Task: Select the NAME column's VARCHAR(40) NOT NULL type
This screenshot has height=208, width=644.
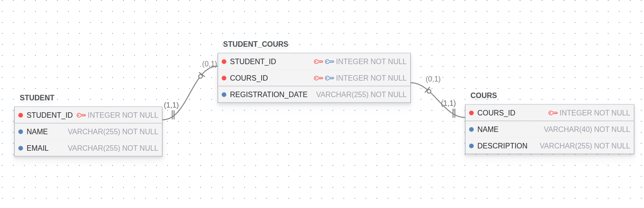Action: 587,130
